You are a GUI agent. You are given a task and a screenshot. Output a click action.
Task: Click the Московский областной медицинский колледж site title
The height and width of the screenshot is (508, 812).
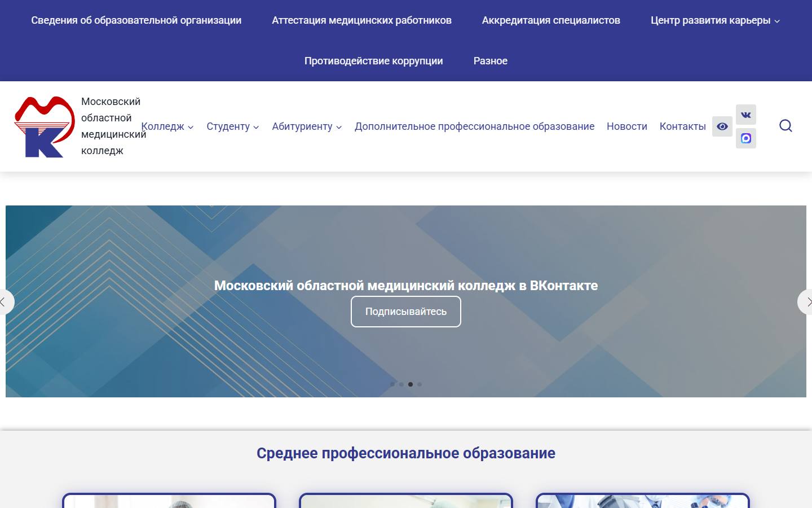(113, 126)
